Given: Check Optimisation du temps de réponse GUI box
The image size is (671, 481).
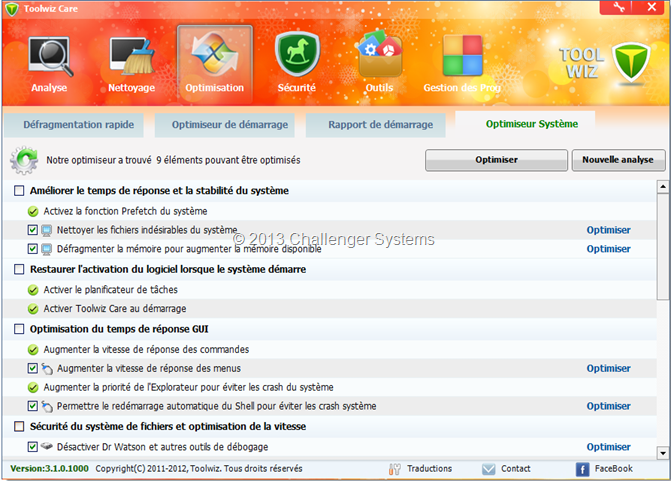Looking at the screenshot, I should pos(19,329).
